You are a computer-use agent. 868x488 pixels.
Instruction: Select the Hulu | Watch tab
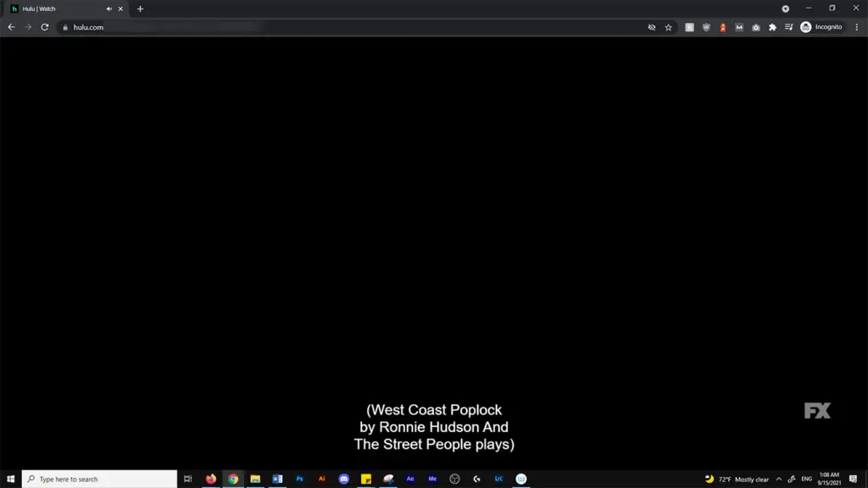tap(66, 8)
